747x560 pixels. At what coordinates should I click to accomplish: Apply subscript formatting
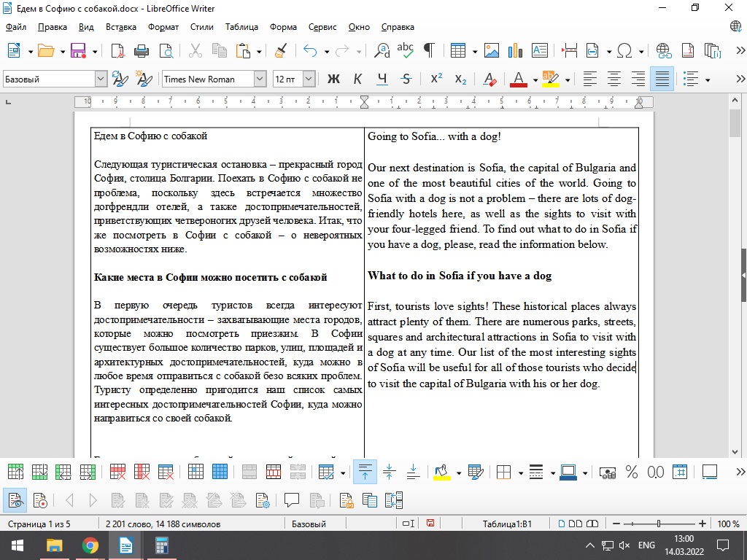point(460,79)
